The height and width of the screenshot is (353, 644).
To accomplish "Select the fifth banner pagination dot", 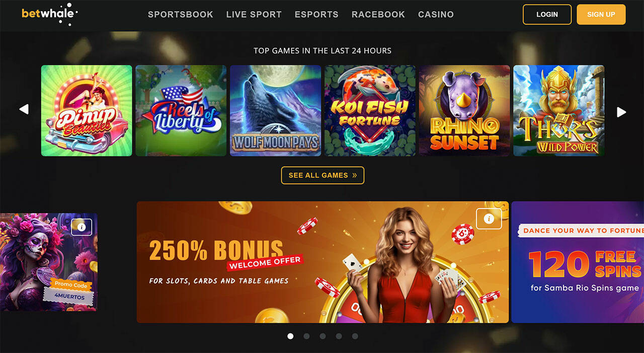I will coord(355,336).
